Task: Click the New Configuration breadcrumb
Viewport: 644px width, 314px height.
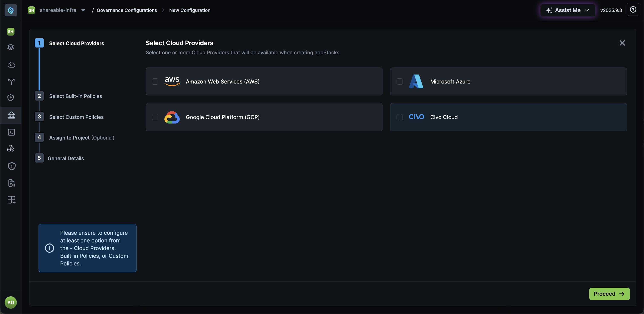Action: point(190,10)
